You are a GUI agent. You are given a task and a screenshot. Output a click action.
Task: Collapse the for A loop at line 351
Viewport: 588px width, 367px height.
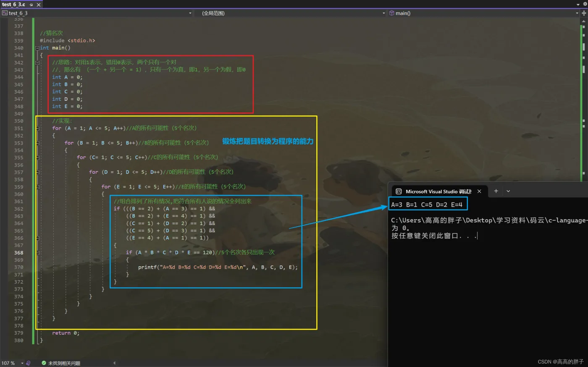point(37,128)
